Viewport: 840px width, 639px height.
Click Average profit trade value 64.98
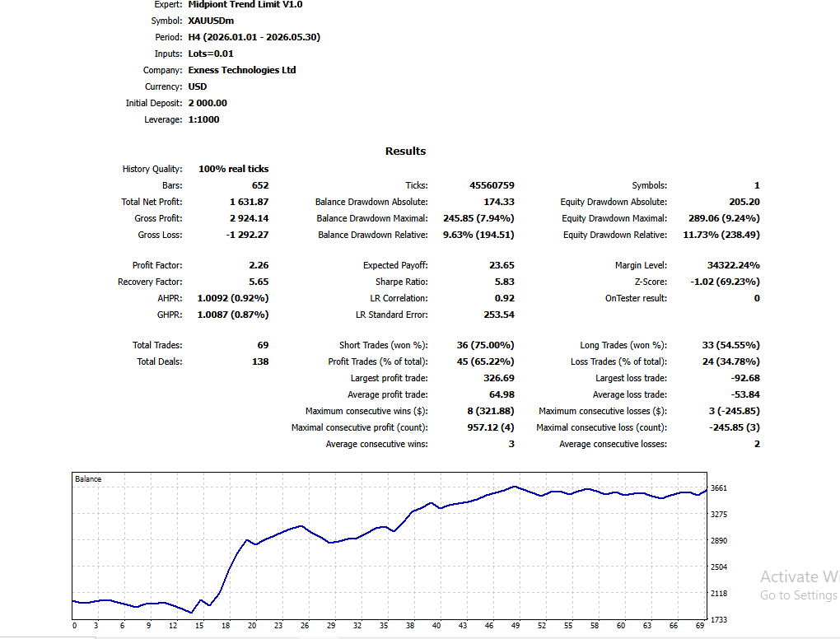[x=502, y=394]
